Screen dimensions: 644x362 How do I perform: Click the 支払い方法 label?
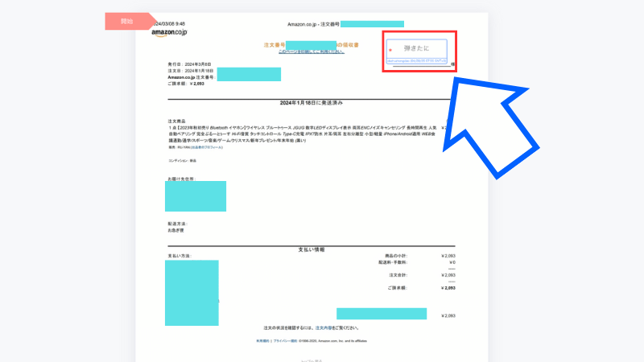180,256
